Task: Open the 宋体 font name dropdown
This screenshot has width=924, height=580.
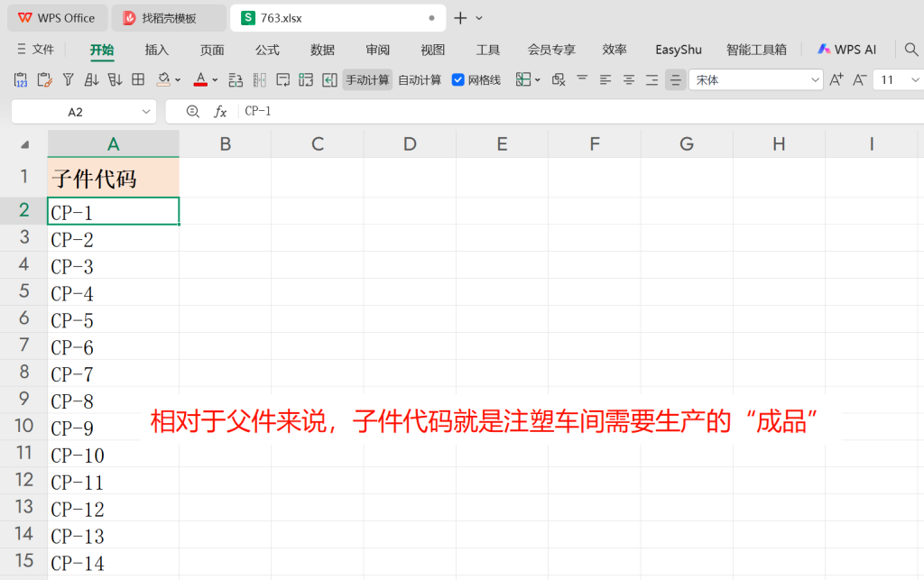Action: click(x=816, y=80)
